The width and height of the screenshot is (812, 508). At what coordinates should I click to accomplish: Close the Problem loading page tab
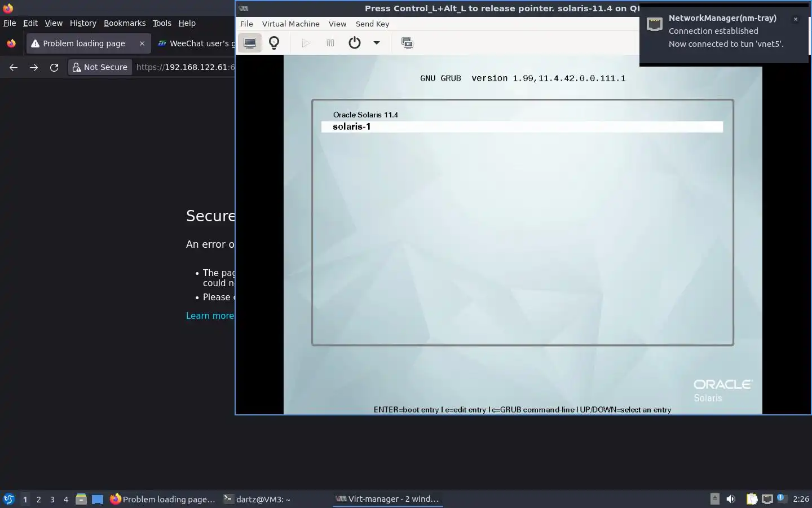(142, 43)
